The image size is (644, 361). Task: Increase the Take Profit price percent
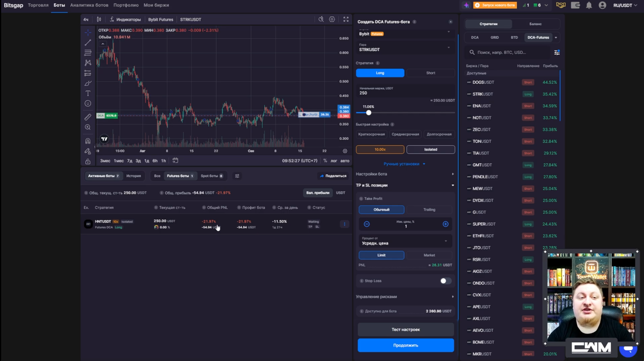(445, 224)
